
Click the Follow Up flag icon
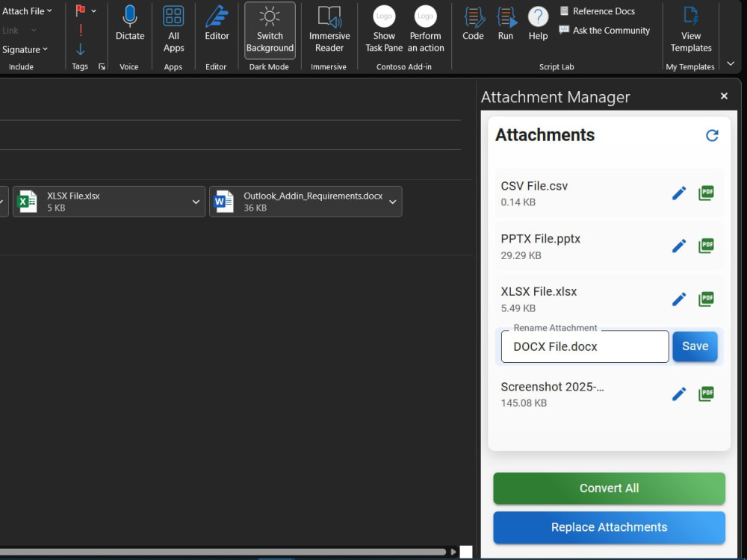tap(81, 10)
